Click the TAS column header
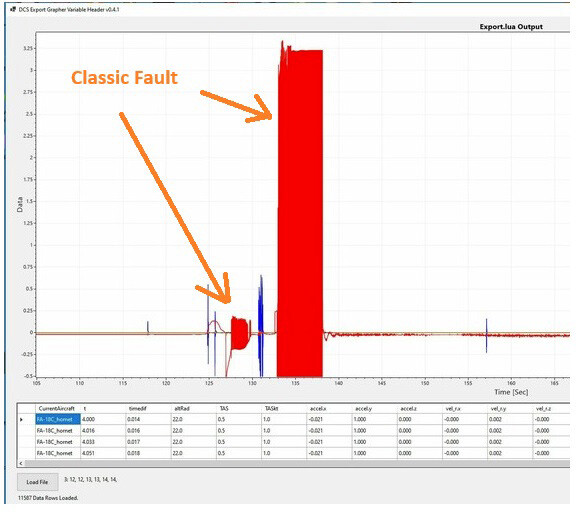Image resolution: width=579 pixels, height=515 pixels. click(239, 408)
